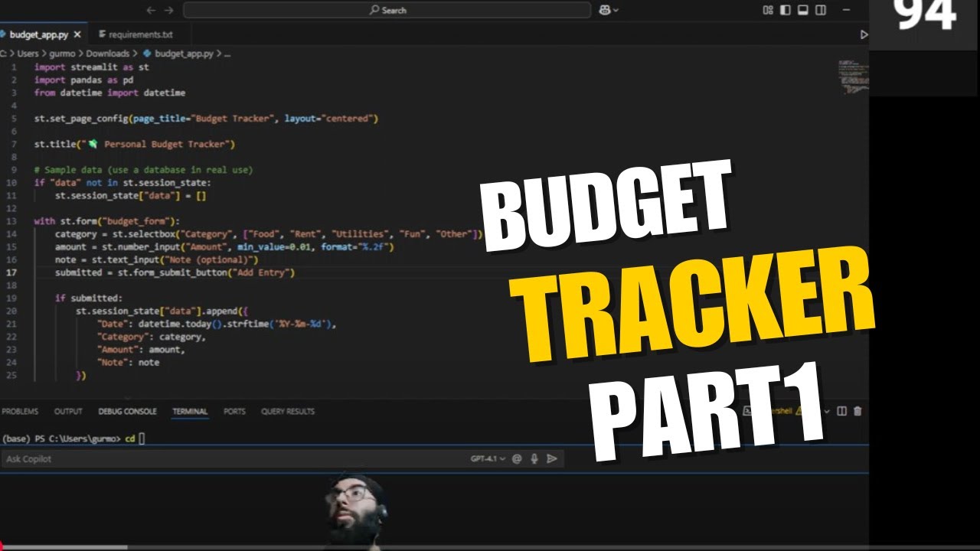Select gurmo in the breadcrumb path

point(62,54)
